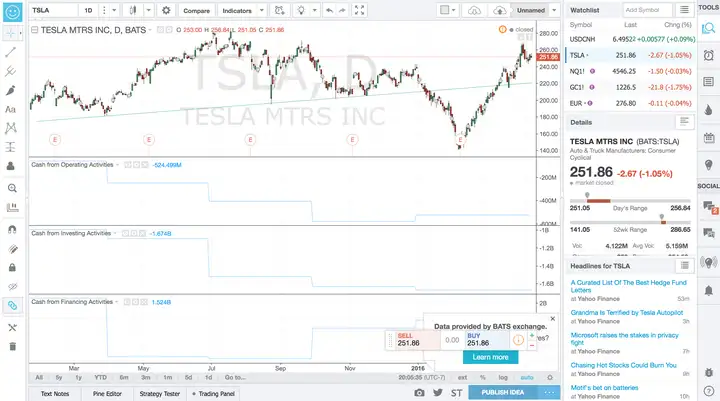
Task: Click the load chart layout cloud icon
Action: click(474, 10)
